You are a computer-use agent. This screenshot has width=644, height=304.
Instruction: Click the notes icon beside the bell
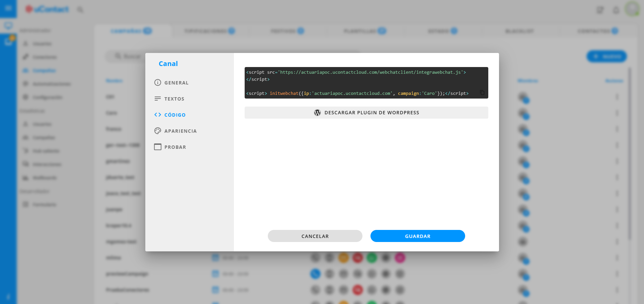click(x=600, y=10)
